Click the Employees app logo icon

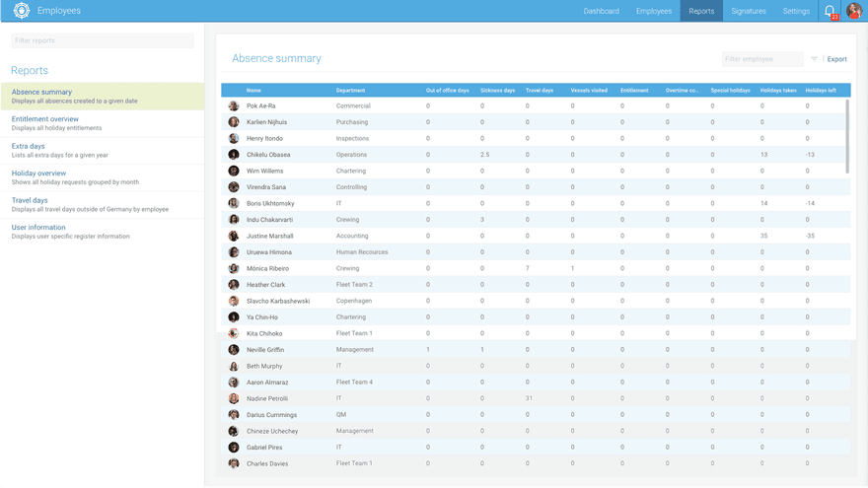[x=22, y=11]
